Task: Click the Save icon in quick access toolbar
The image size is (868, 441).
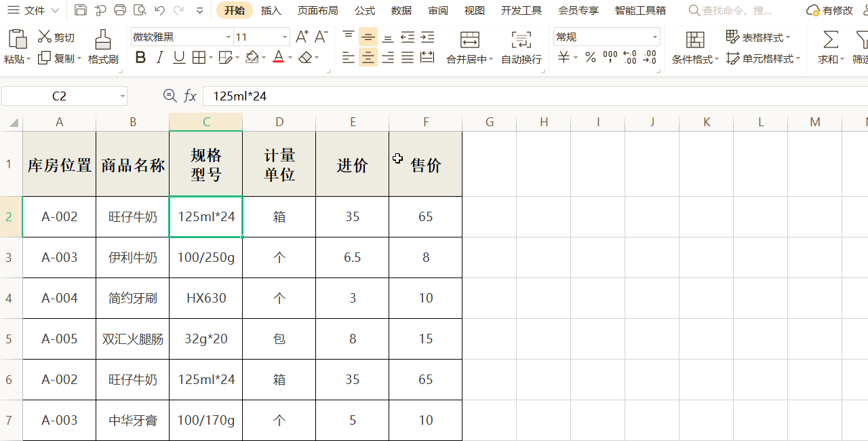Action: click(81, 10)
